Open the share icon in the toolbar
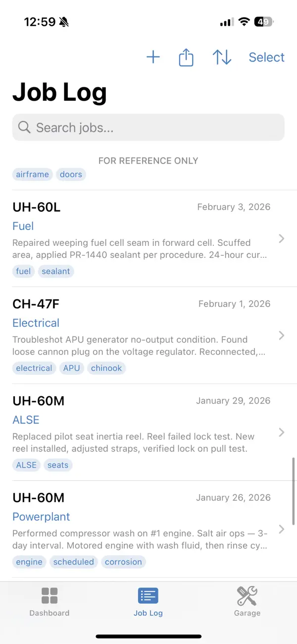The image size is (297, 644). pos(186,57)
